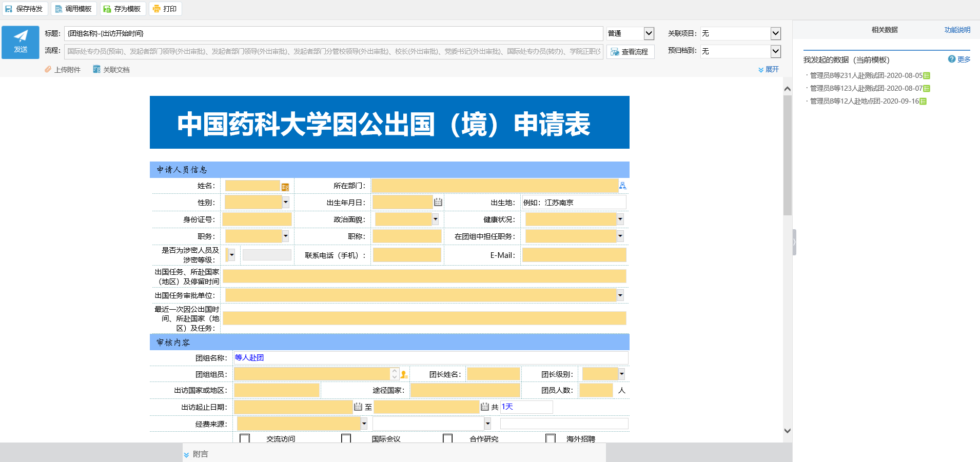Select the 相关数据 tab

coord(884,30)
